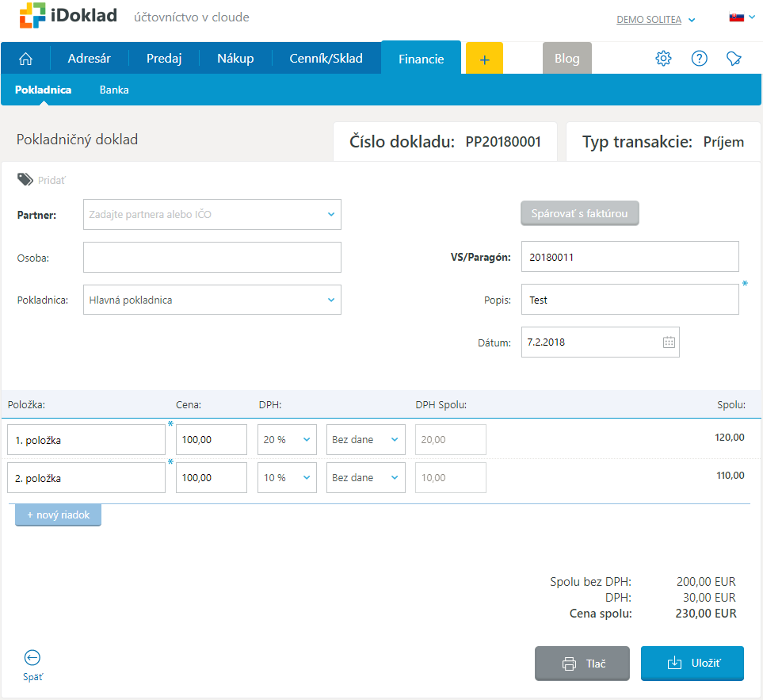
Task: Switch to the Banka sub-tab
Action: pos(114,90)
